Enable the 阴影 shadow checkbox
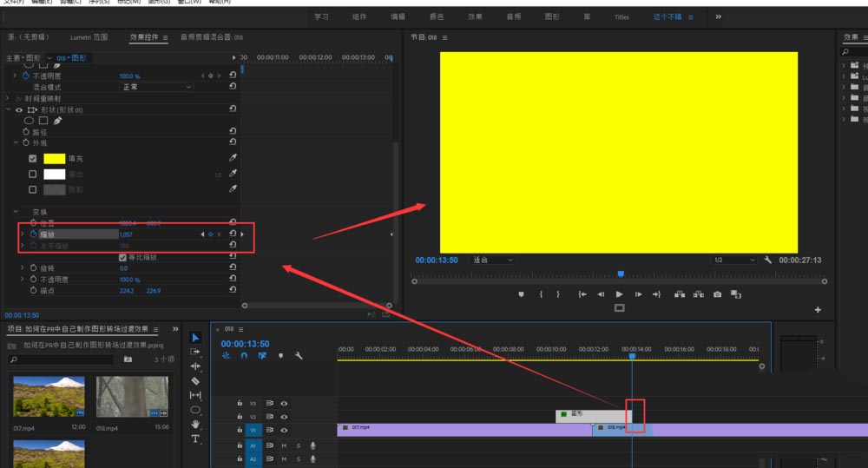Viewport: 868px width, 468px height. click(x=33, y=189)
